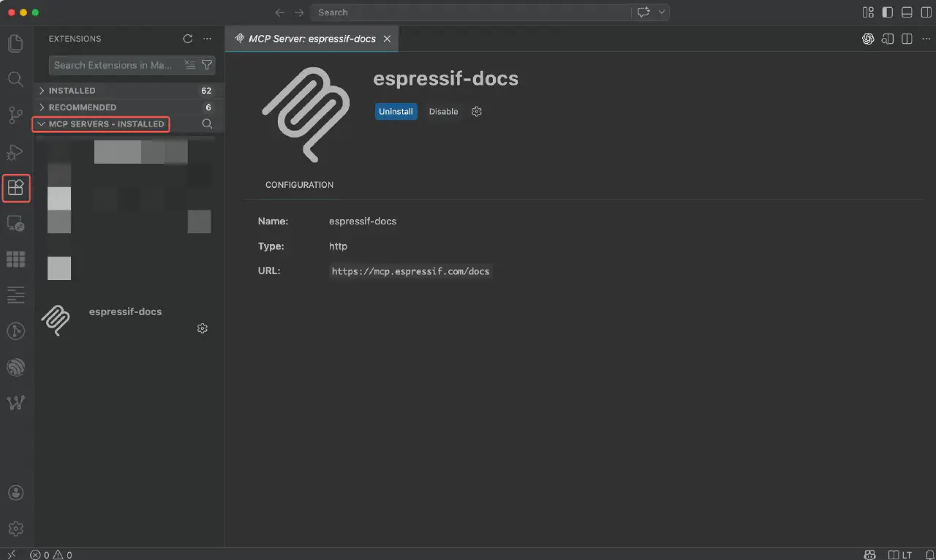The height and width of the screenshot is (560, 936).
Task: Open the Search view in activity bar
Action: [15, 79]
